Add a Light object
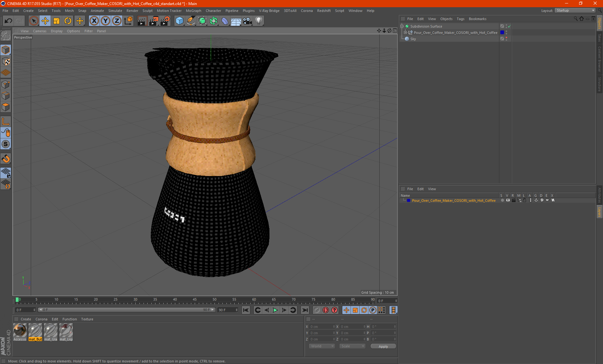Image resolution: width=603 pixels, height=364 pixels. [259, 21]
